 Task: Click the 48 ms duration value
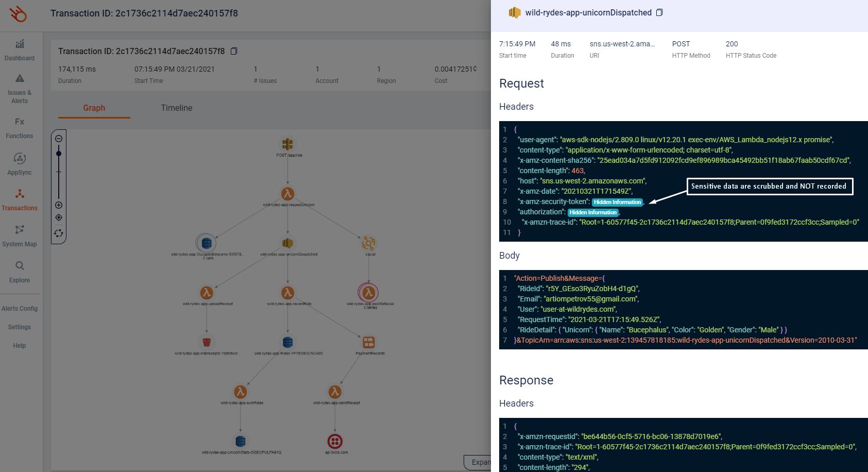tap(560, 44)
